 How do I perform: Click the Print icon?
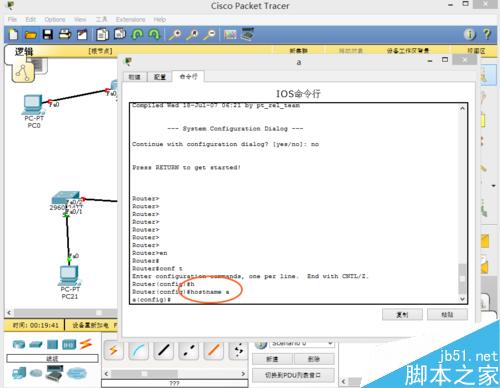65,34
